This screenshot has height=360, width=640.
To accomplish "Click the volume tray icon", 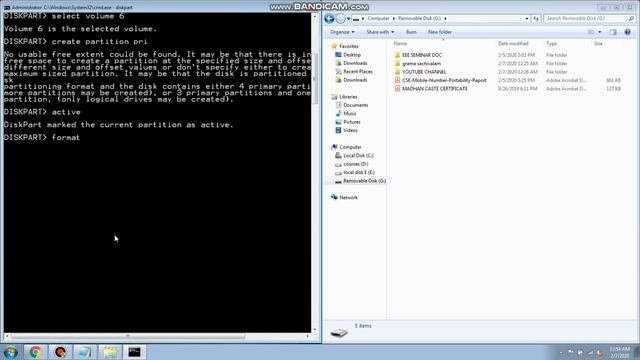I will (599, 352).
